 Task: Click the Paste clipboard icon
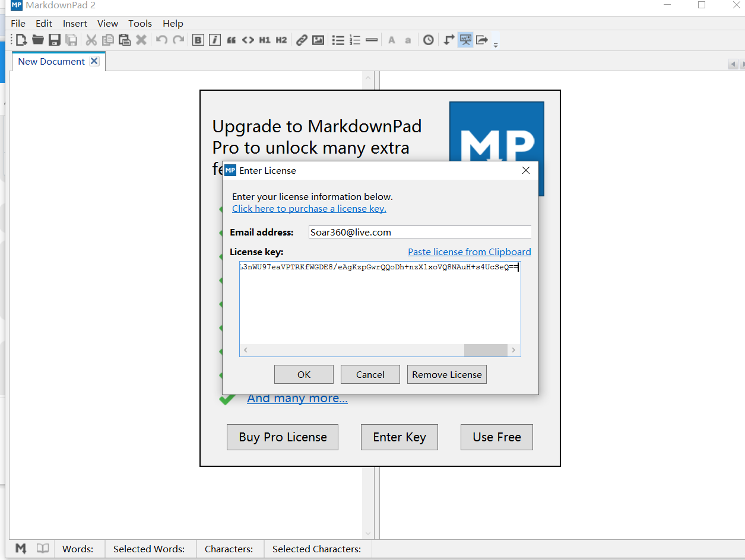click(x=124, y=40)
